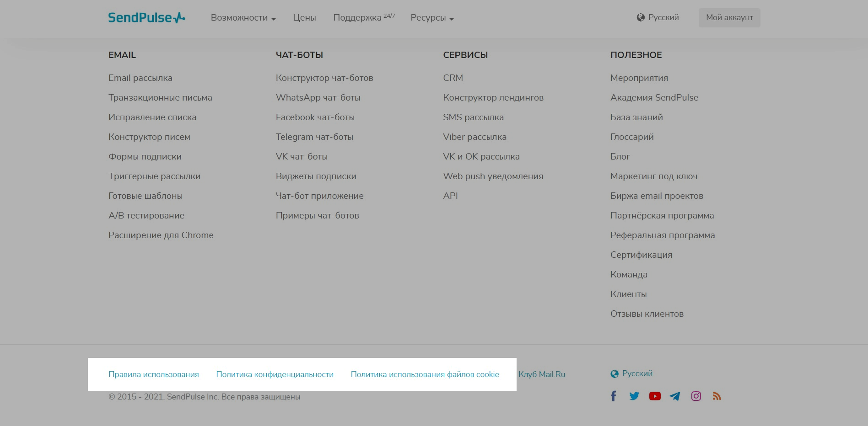Open Глоссарий link
This screenshot has height=426, width=868.
point(632,137)
